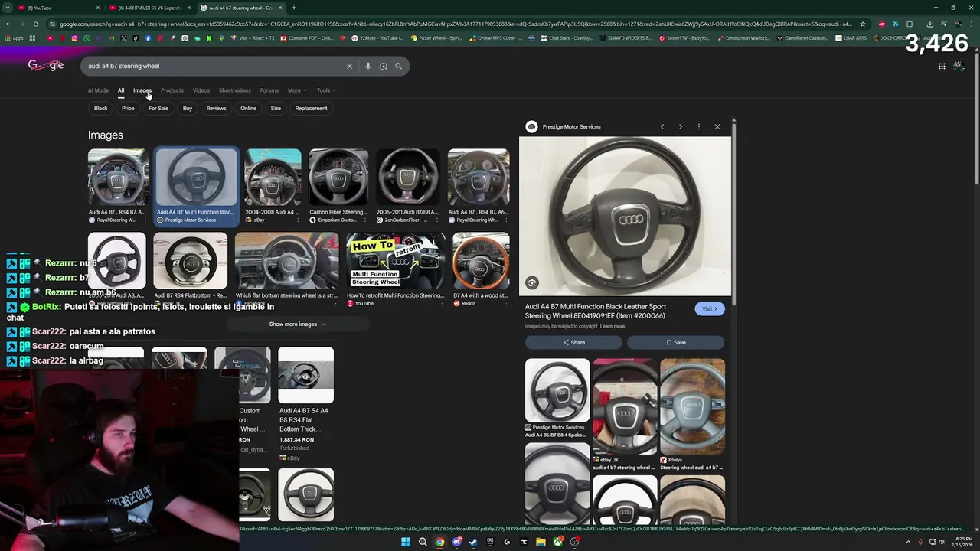The image size is (980, 551).
Task: Start voice search with the microphone icon
Action: pos(367,66)
